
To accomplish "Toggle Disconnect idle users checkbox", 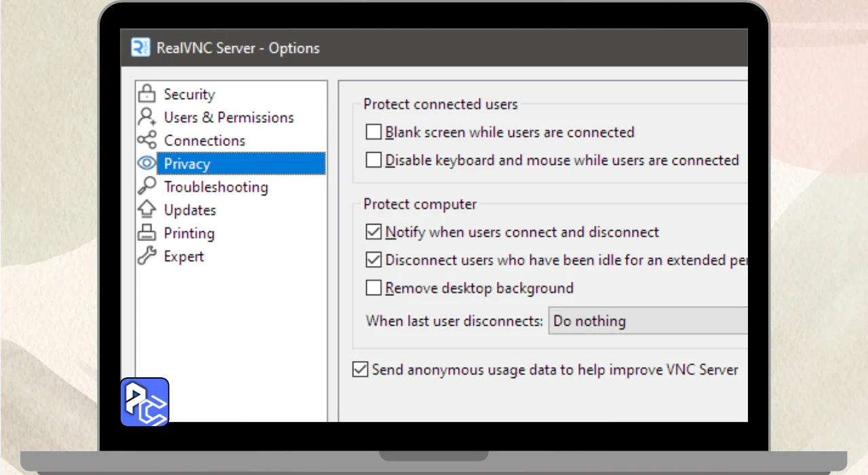I will 374,260.
